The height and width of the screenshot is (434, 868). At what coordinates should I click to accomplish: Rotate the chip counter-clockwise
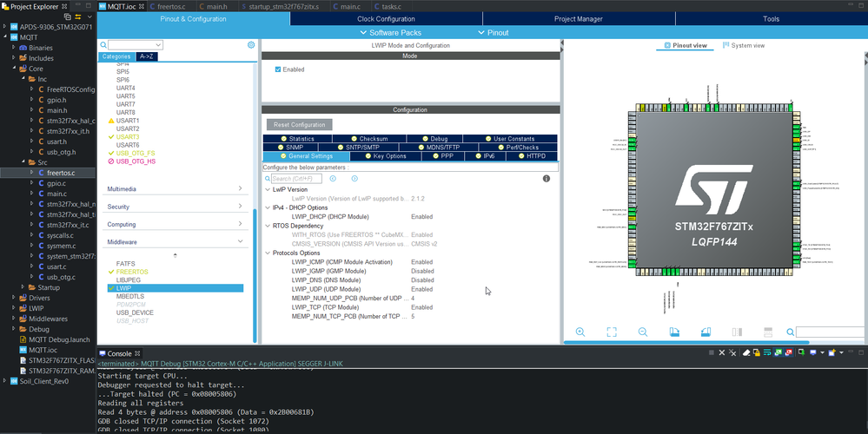(x=706, y=332)
